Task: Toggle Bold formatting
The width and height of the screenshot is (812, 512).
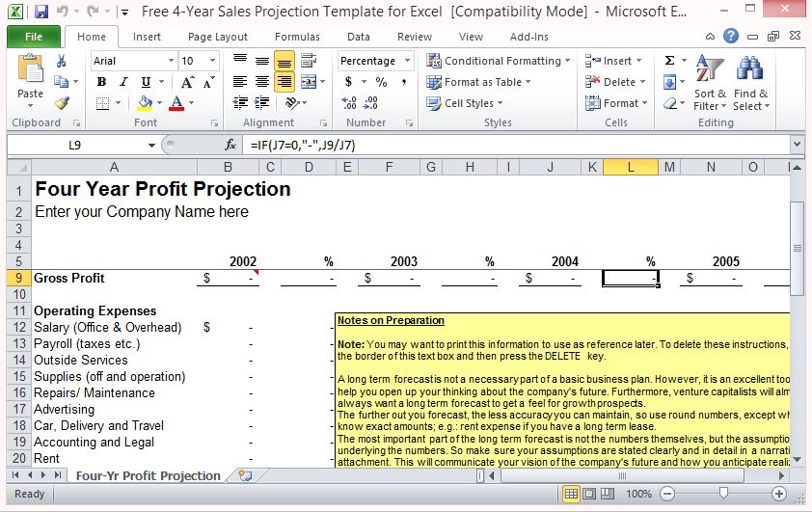Action: tap(101, 82)
